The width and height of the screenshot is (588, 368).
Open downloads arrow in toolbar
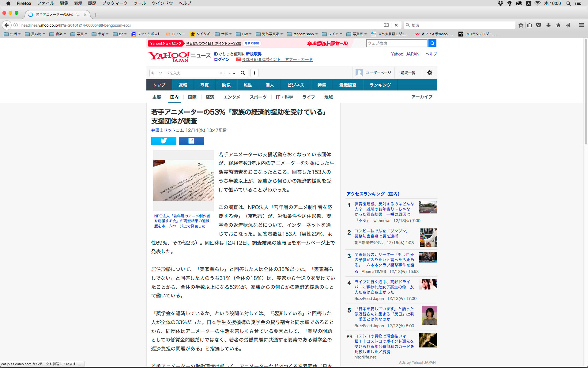pos(548,25)
